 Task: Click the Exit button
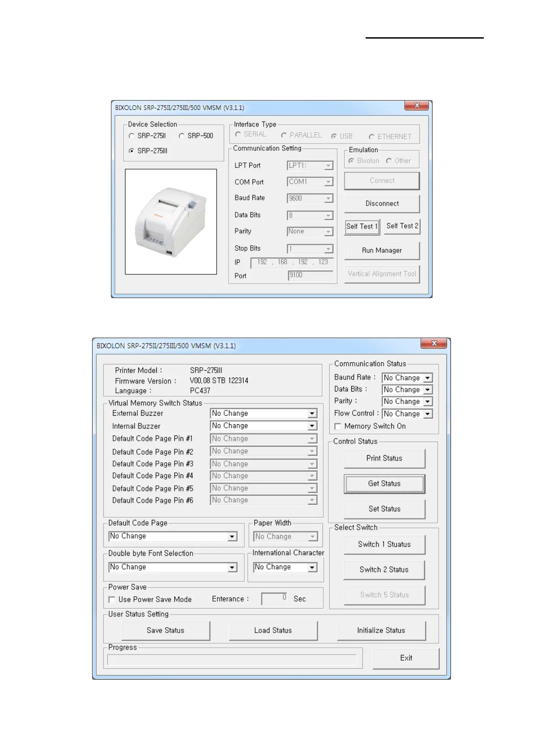(406, 658)
